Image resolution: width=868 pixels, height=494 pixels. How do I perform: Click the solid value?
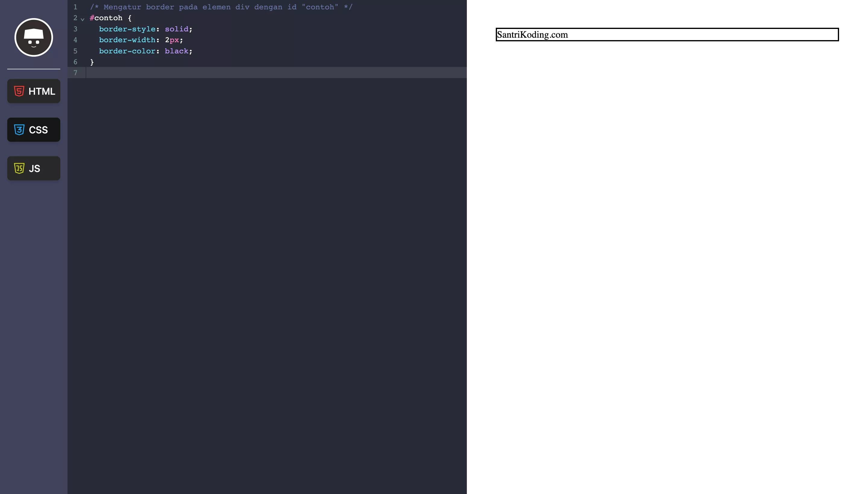pyautogui.click(x=176, y=29)
